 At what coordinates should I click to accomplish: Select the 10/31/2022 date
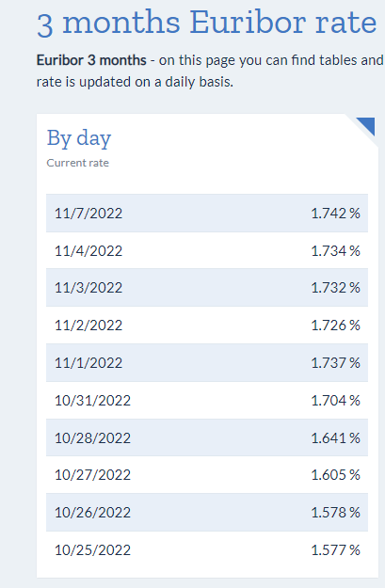tap(92, 401)
